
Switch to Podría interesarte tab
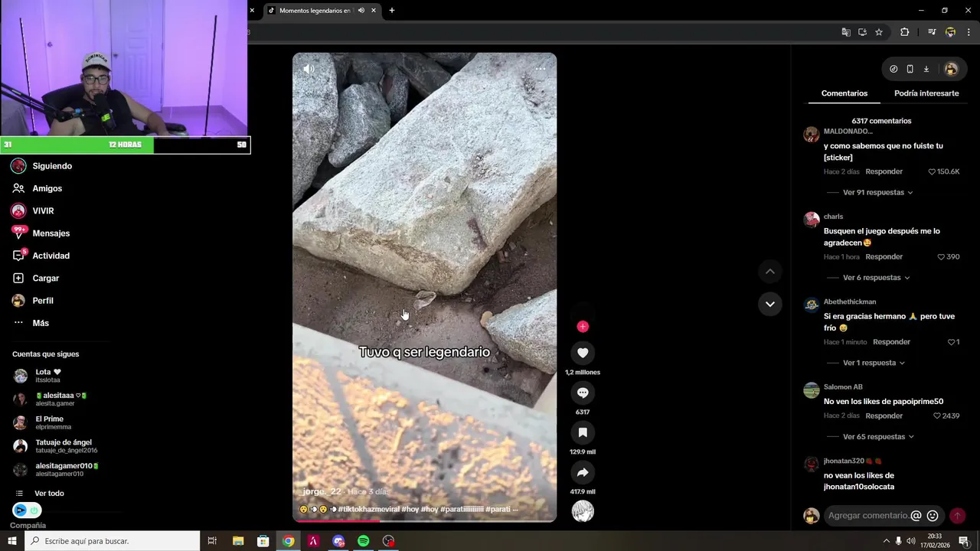926,93
